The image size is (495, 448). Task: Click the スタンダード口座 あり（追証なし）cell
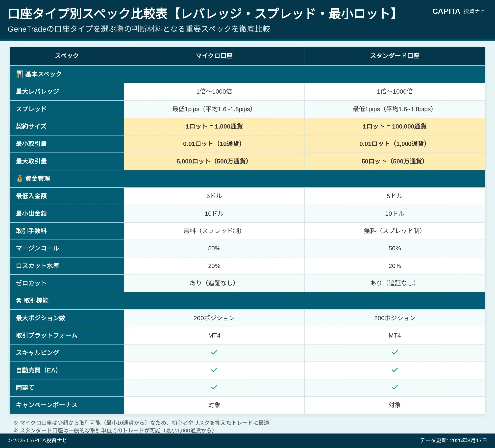[x=395, y=283]
